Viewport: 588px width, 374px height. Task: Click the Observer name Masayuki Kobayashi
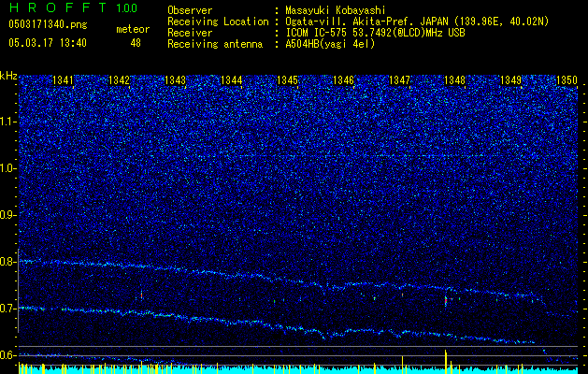336,10
